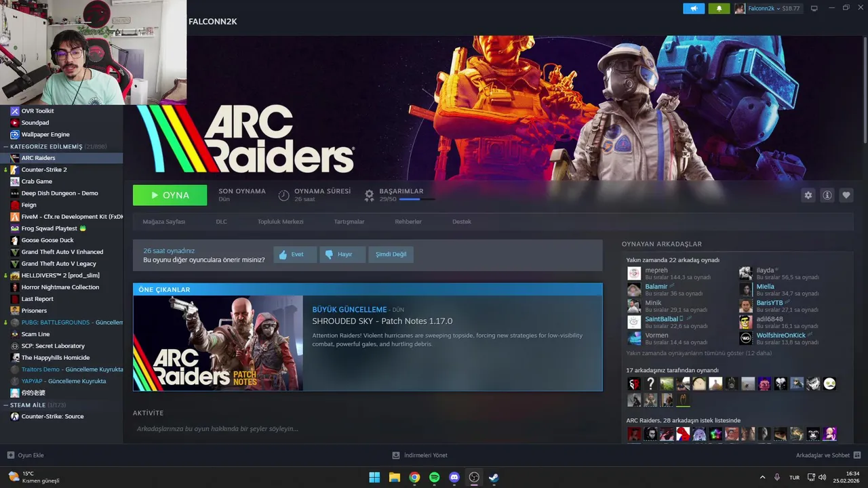Open the green notifications bell
This screenshot has height=488, width=868.
(719, 8)
